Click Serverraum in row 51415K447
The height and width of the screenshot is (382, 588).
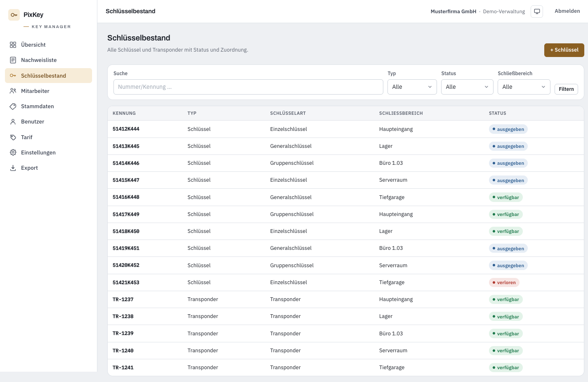(393, 180)
